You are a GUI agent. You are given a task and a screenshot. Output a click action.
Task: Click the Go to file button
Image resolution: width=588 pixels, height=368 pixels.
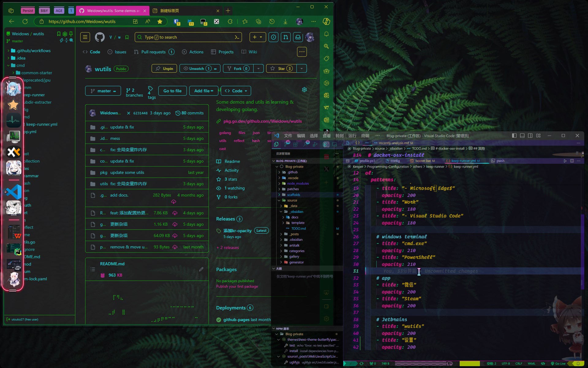pyautogui.click(x=172, y=91)
